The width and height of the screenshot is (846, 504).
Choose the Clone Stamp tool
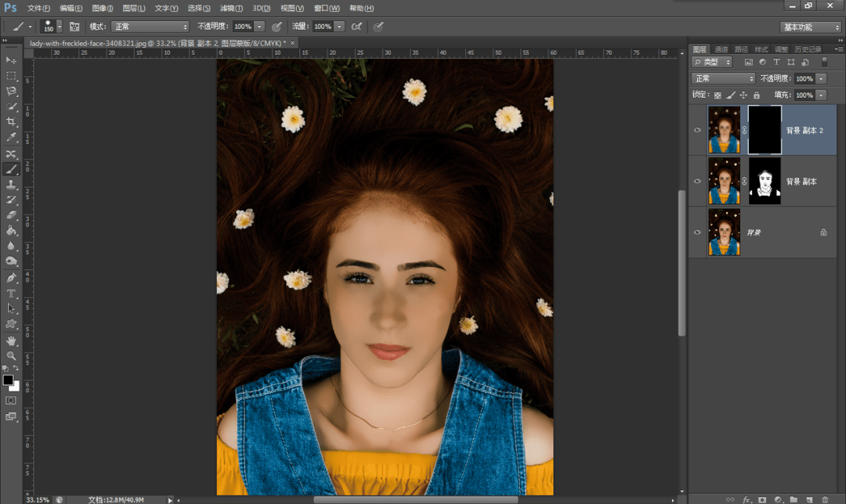point(11,185)
